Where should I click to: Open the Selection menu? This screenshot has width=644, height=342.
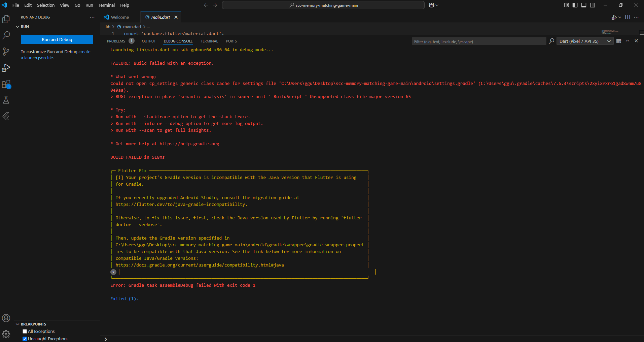46,5
